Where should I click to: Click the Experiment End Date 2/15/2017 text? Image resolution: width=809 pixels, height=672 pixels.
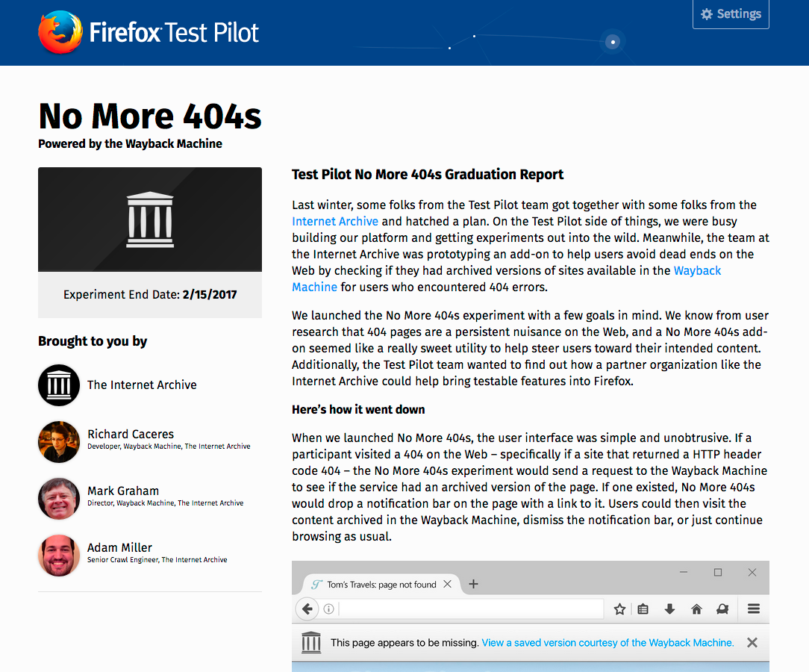point(150,295)
